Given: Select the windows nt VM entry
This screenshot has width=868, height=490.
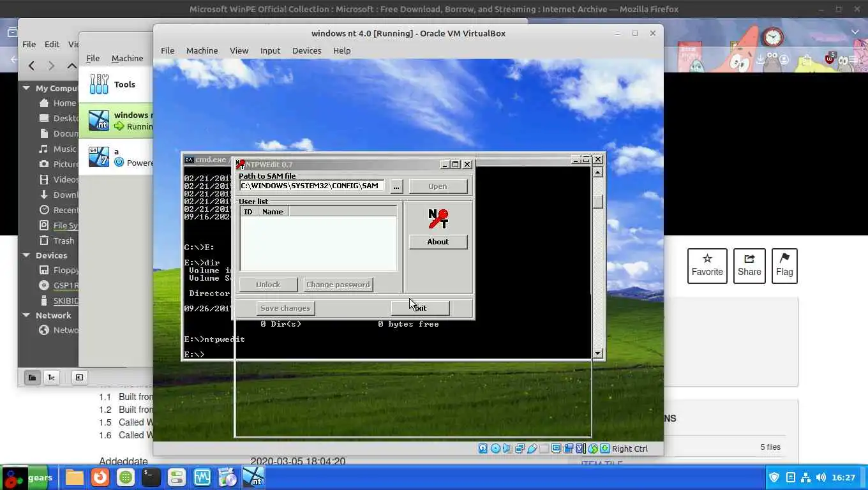Looking at the screenshot, I should pyautogui.click(x=116, y=121).
